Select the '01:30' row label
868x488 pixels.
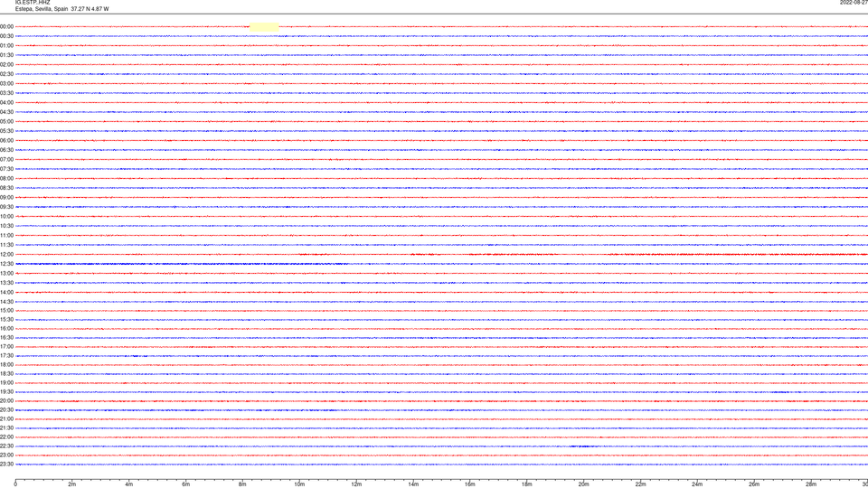pyautogui.click(x=6, y=55)
